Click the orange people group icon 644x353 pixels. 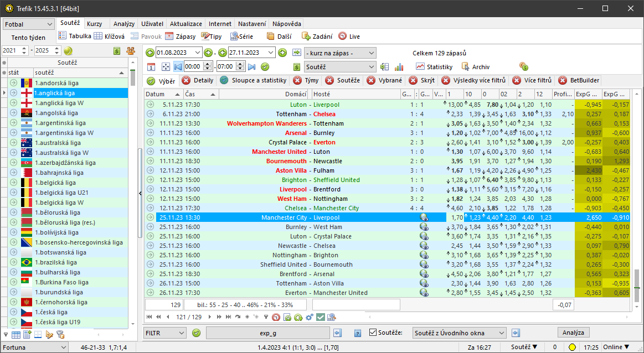[131, 51]
